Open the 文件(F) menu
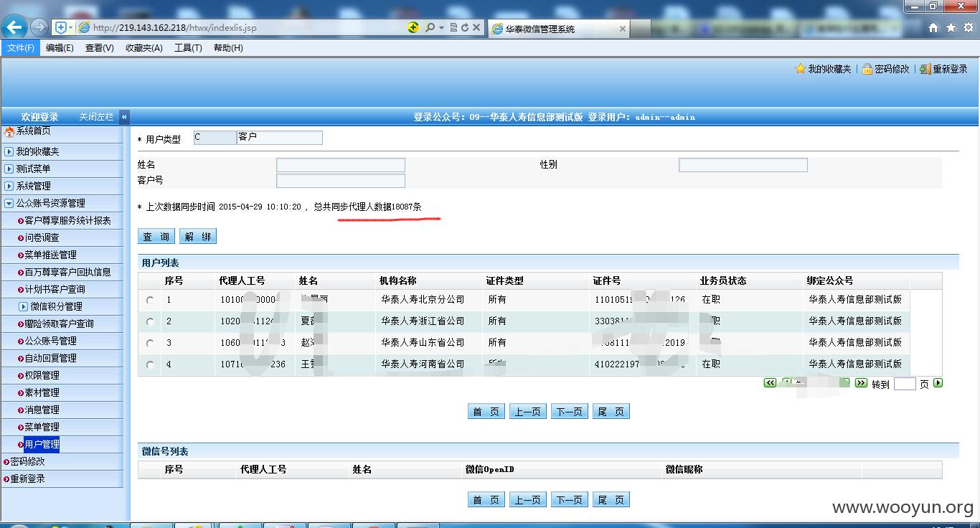Viewport: 980px width, 528px height. 21,48
